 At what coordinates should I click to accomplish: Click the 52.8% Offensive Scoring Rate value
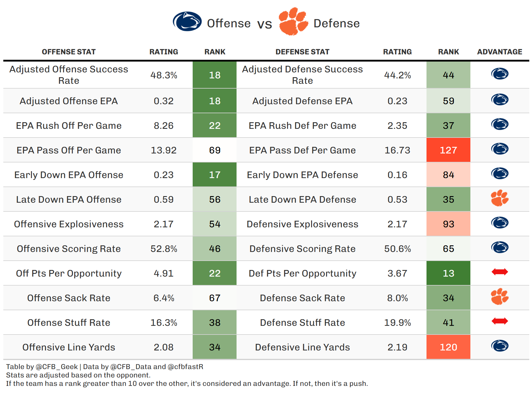[x=164, y=249]
